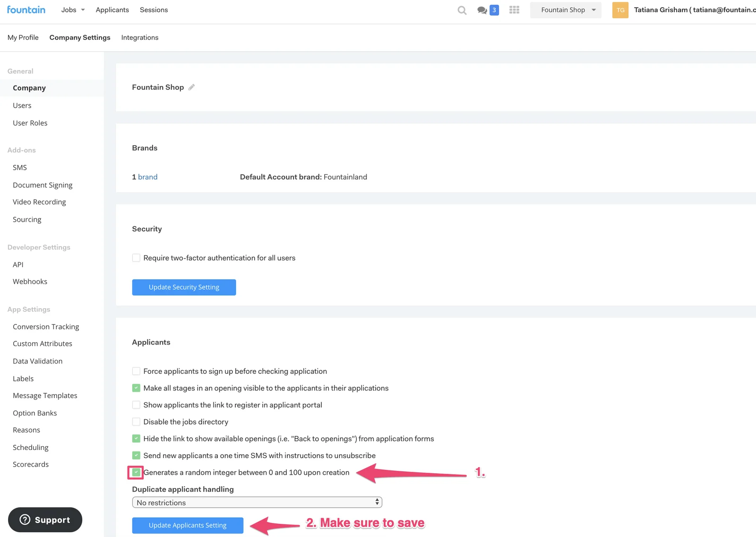This screenshot has height=537, width=756.
Task: Open Video Recording settings
Action: 39,202
